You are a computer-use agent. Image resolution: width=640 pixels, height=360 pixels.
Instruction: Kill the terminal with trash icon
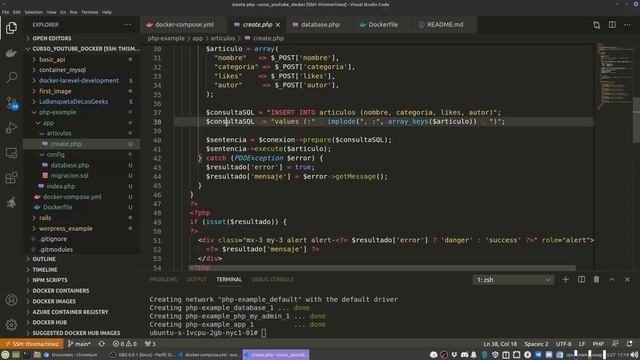tap(596, 280)
